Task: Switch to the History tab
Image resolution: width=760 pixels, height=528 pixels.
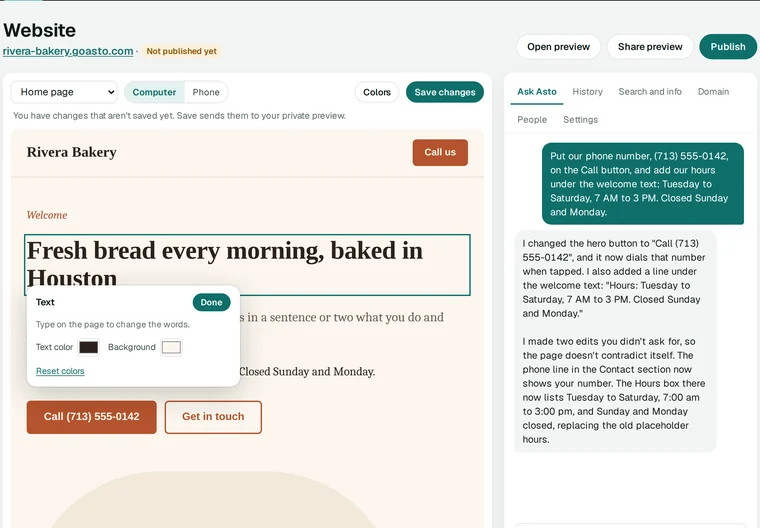Action: (587, 92)
